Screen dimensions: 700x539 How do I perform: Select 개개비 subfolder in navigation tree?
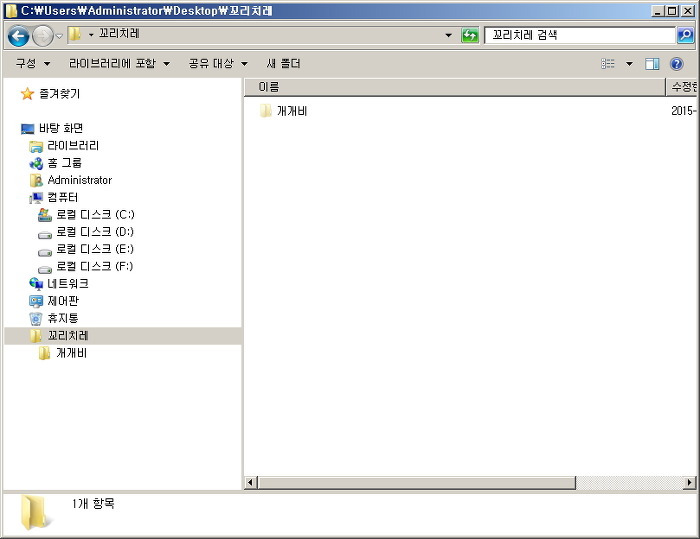[x=71, y=353]
